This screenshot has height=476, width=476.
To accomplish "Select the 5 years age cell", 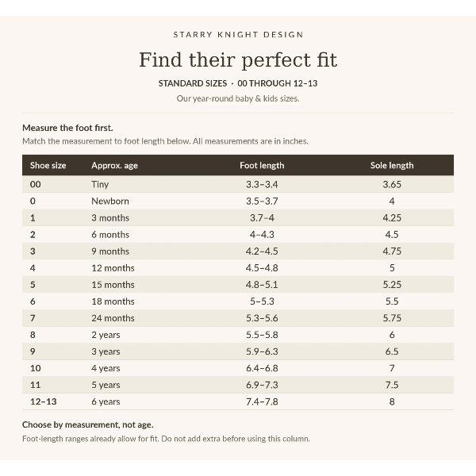I will 106,385.
